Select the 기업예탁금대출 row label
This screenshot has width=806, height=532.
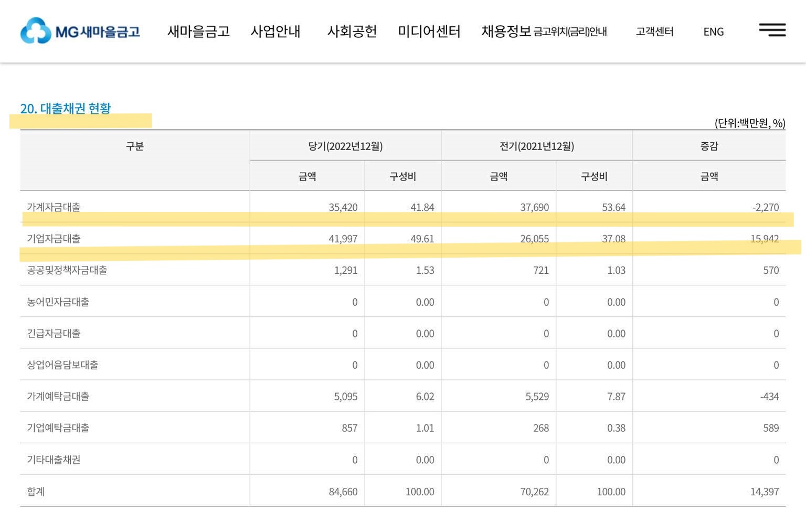point(58,428)
